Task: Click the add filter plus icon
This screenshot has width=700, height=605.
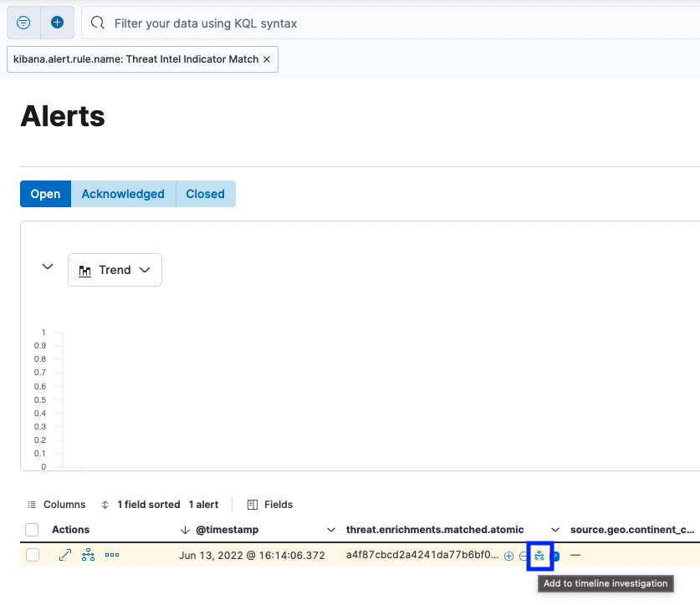Action: tap(55, 23)
